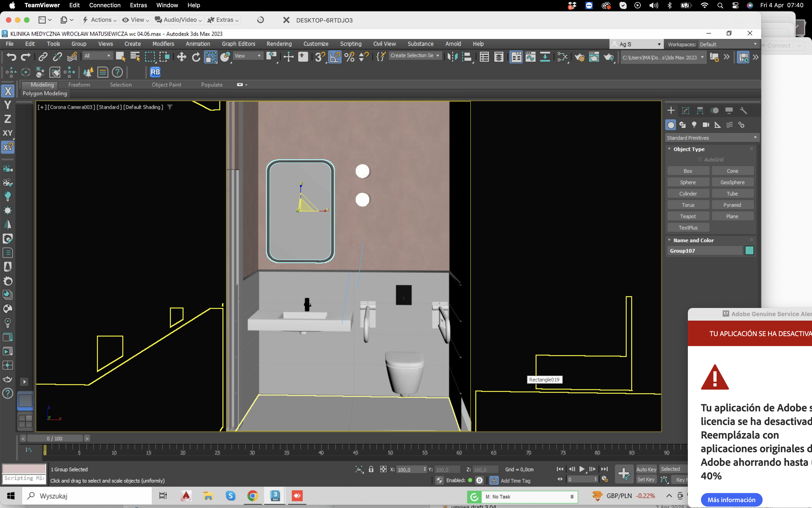Open the Utilities wrench panel tab
Image resolution: width=812 pixels, height=508 pixels.
point(743,110)
